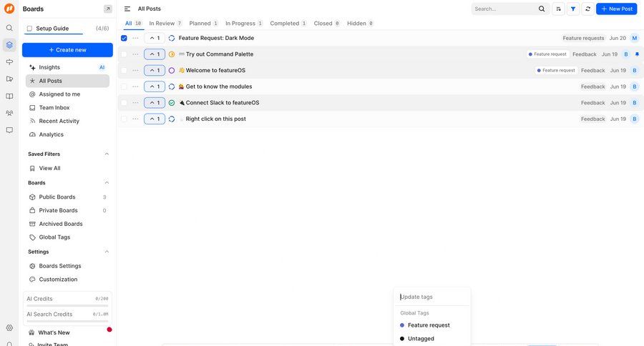This screenshot has height=346, width=644.
Task: Click the Create new button
Action: click(67, 50)
